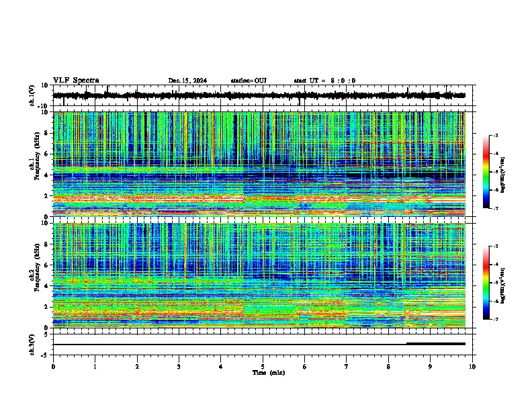Click the ch.2 spectrogram color scale bar
Screen dimensions: 532x411
(486, 283)
